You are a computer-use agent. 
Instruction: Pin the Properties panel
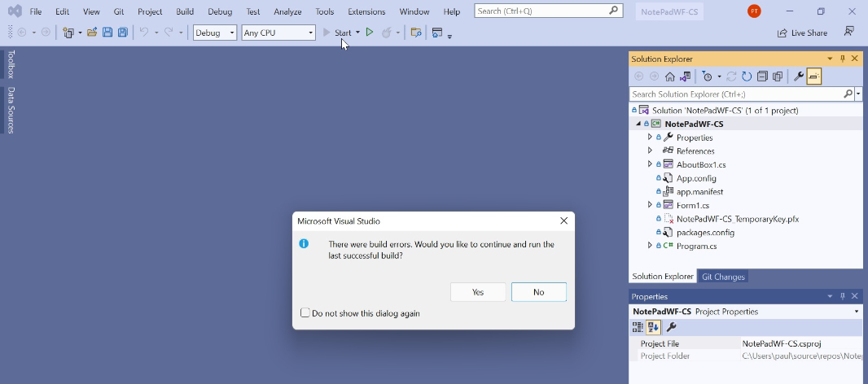(843, 297)
